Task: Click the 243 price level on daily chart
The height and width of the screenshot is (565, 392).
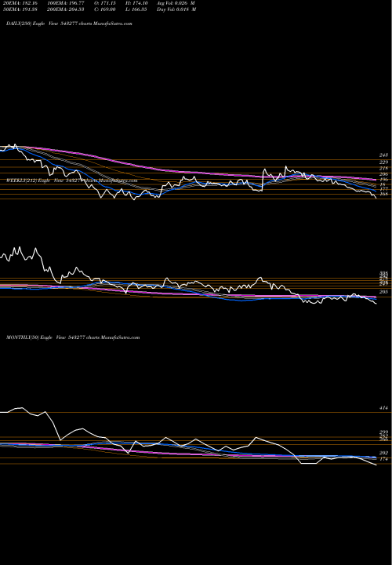Action: 383,155
